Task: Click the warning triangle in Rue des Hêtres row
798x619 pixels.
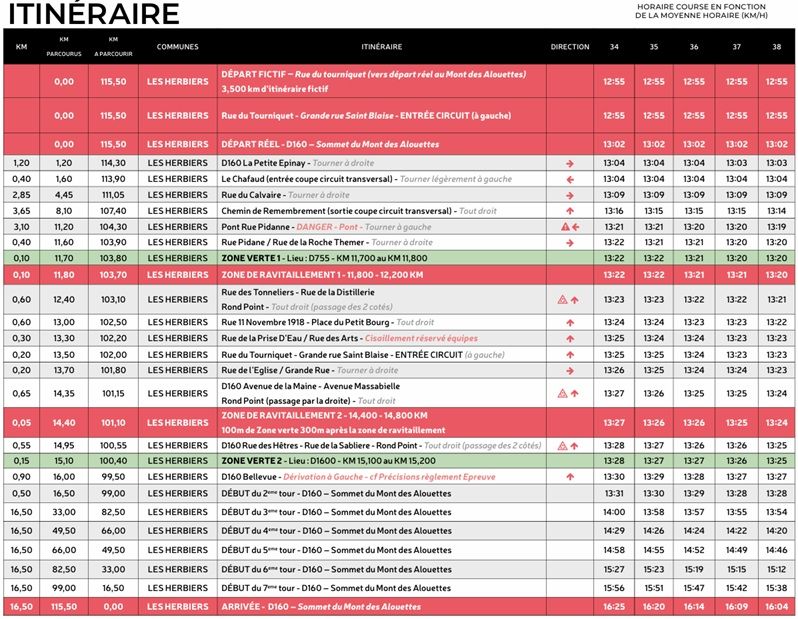Action: pos(562,446)
